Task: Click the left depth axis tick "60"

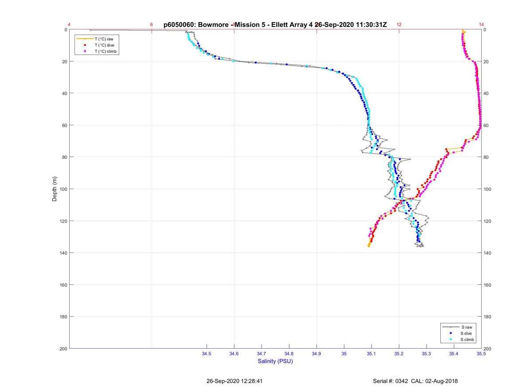Action: point(64,125)
